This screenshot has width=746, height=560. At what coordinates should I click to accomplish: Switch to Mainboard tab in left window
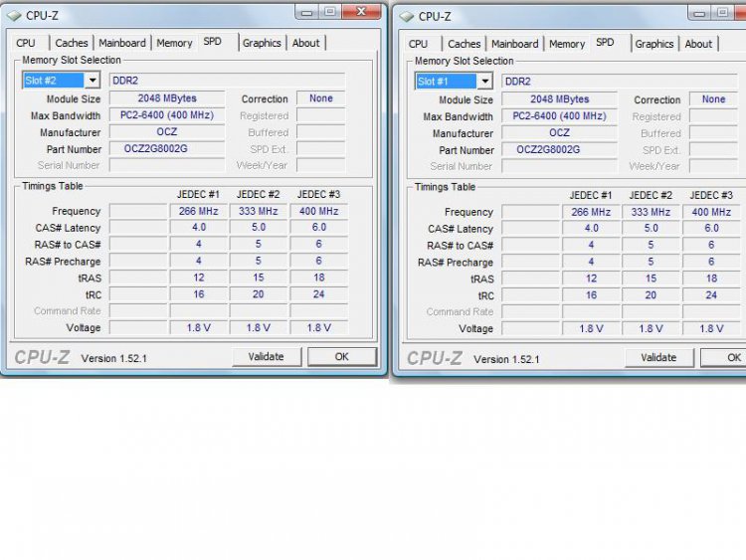(122, 43)
